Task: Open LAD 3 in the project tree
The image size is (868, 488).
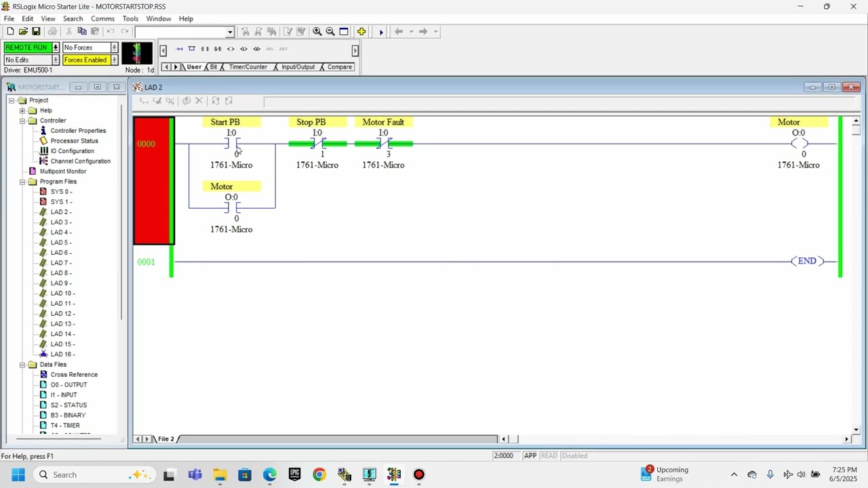Action: (60, 222)
